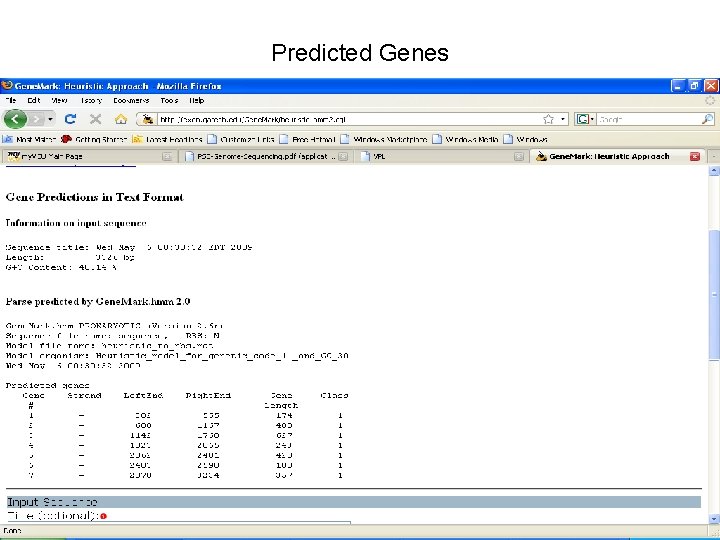Screen dimensions: 720x540
Task: Click the Windows Media bookmark
Action: [466, 139]
